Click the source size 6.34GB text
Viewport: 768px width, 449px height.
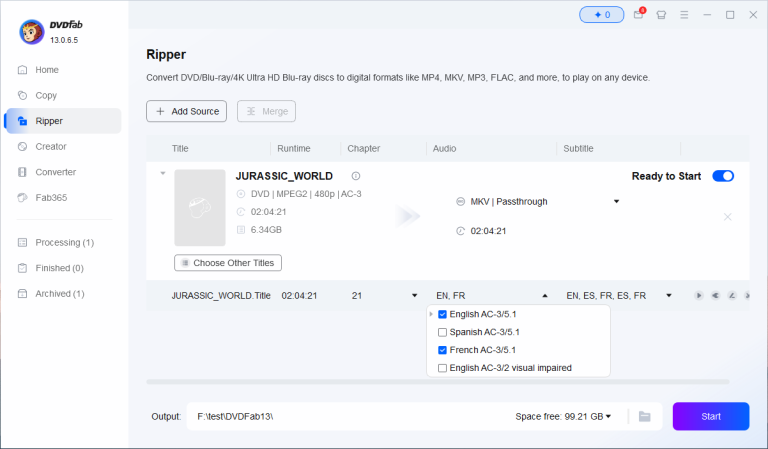pyautogui.click(x=266, y=230)
